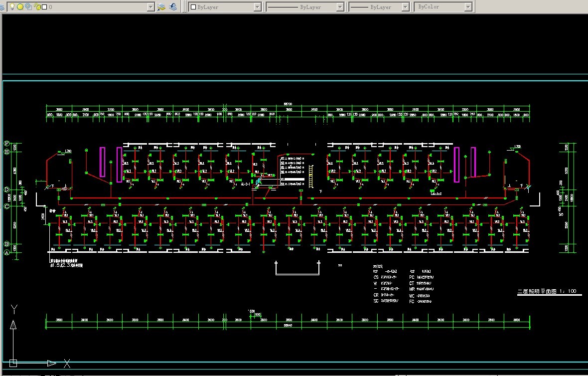Open the second ByLayer lineweight dropdown
588x376 pixels.
click(405, 7)
